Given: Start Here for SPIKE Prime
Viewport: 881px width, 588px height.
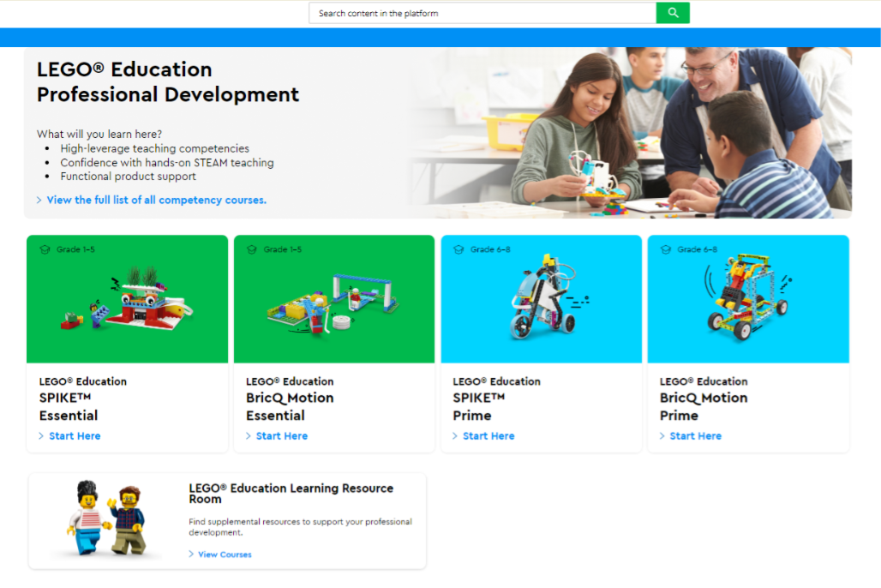Looking at the screenshot, I should click(488, 436).
